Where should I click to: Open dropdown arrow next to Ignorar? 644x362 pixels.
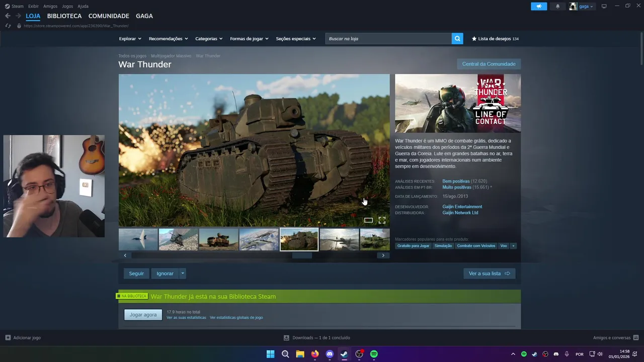click(x=183, y=274)
